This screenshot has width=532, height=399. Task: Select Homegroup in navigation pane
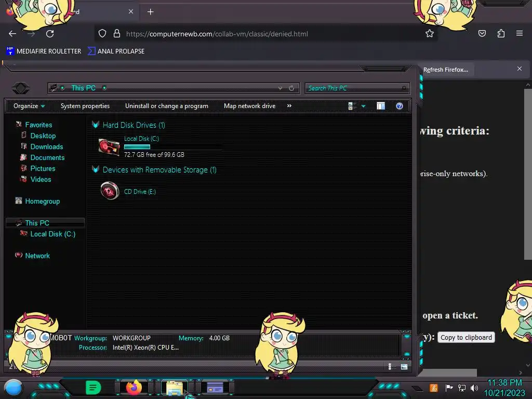[x=43, y=201]
